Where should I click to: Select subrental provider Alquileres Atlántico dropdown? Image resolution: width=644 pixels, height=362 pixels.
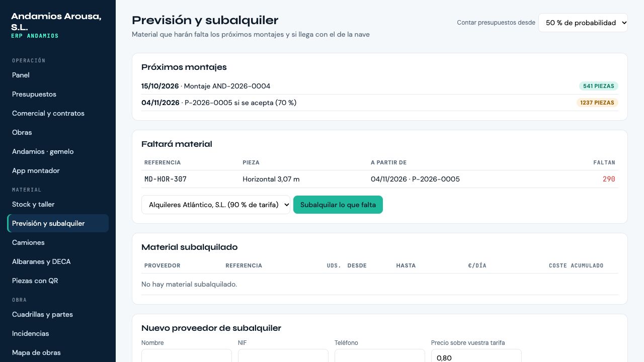[x=216, y=205]
